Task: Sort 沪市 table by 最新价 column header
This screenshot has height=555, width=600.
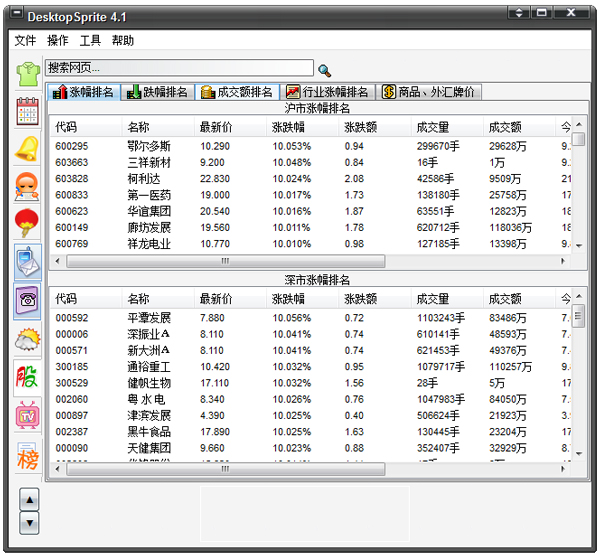Action: click(x=216, y=128)
